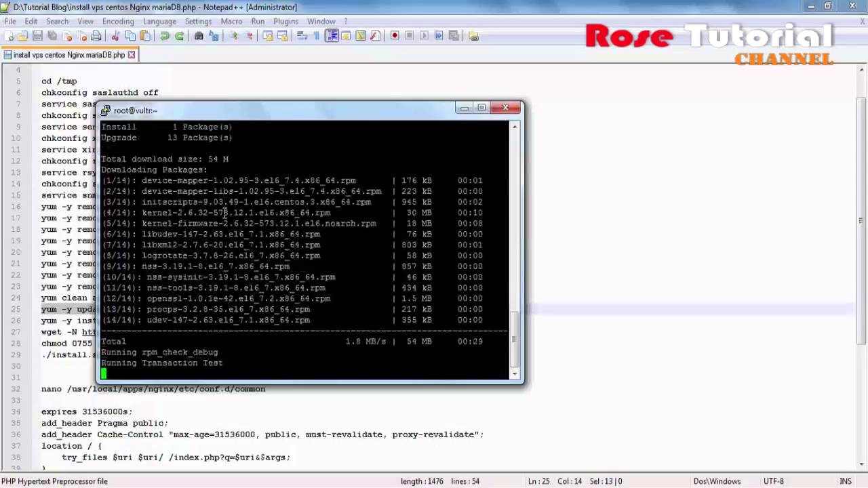Click the Close All toolbar icon
868x488 pixels.
(81, 36)
